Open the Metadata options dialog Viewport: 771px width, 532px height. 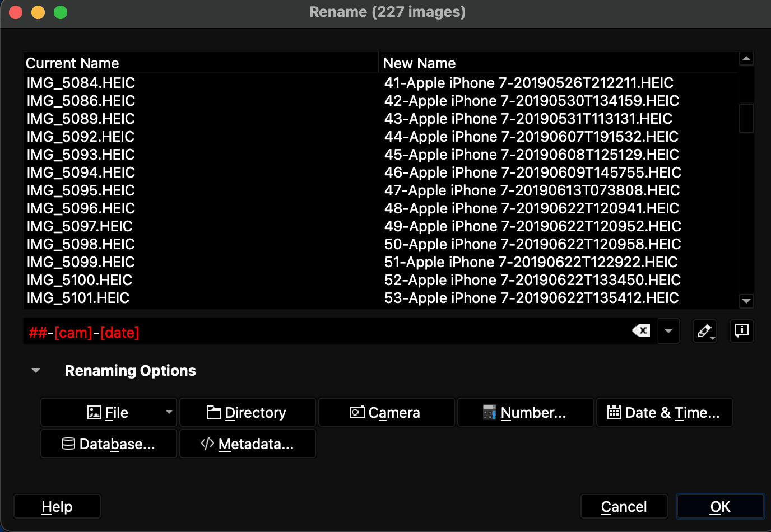(247, 444)
